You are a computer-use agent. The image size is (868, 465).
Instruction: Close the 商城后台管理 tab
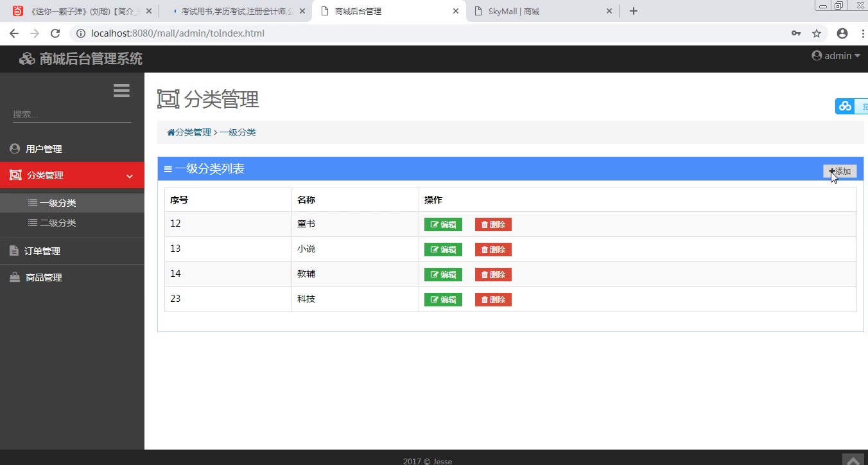click(456, 11)
